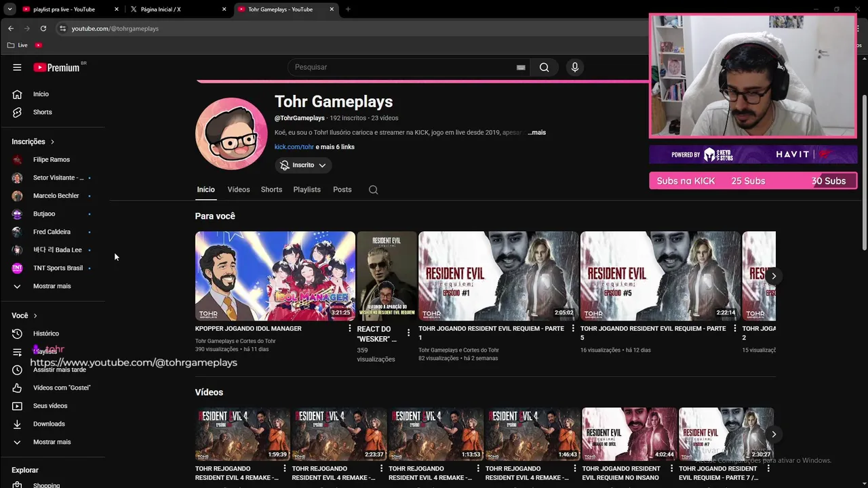Play the KPOPPER Idol Manager video thumbnail
This screenshot has width=868, height=488.
click(275, 276)
